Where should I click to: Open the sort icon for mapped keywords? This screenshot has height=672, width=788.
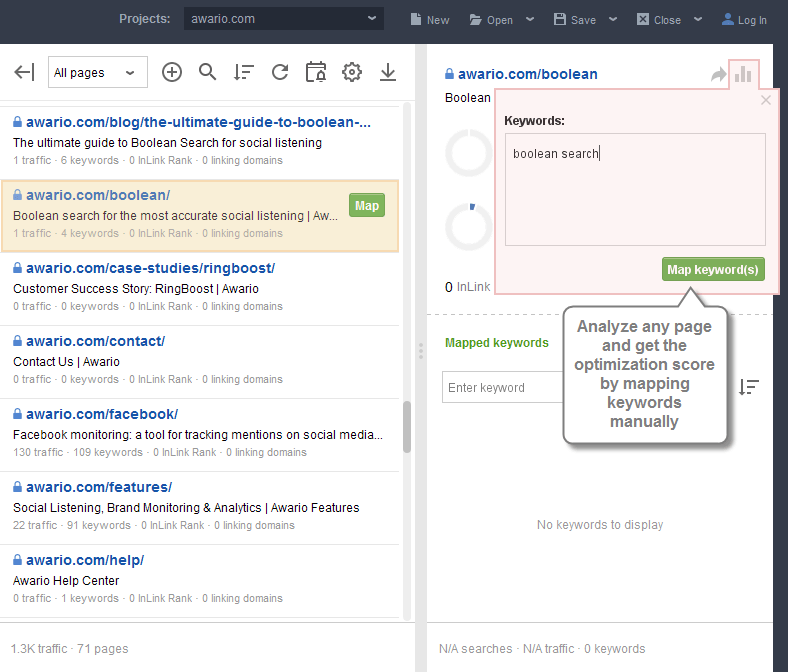pyautogui.click(x=749, y=387)
